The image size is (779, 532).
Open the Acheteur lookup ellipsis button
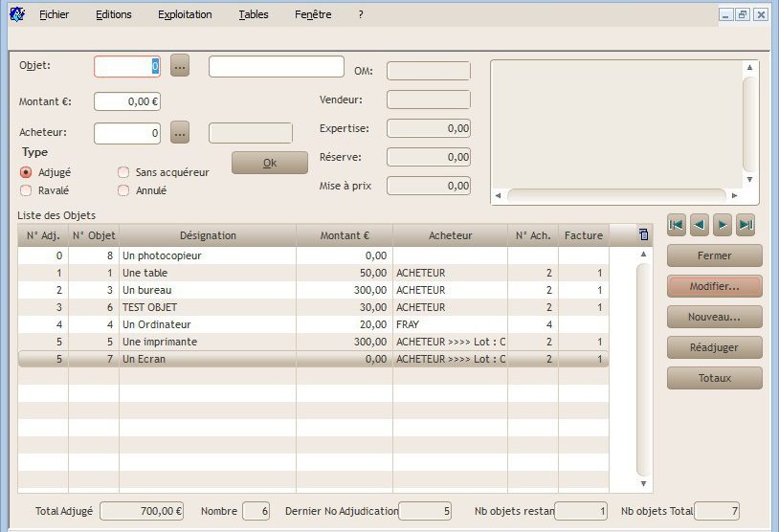(180, 133)
